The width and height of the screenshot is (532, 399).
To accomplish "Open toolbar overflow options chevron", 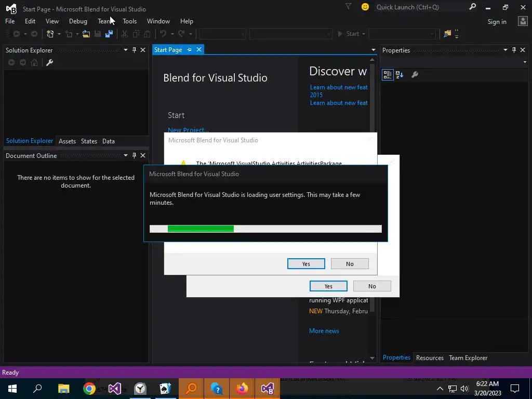I will pos(457,34).
